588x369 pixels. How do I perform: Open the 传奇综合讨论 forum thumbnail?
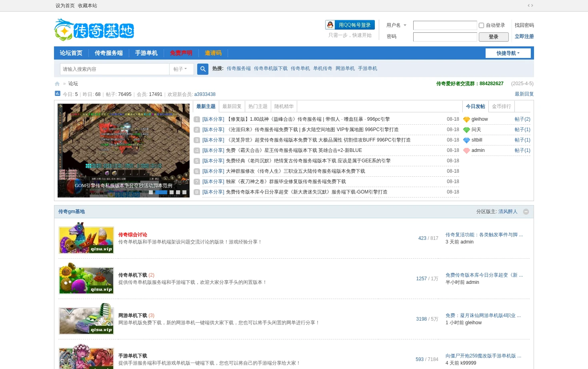pyautogui.click(x=86, y=238)
